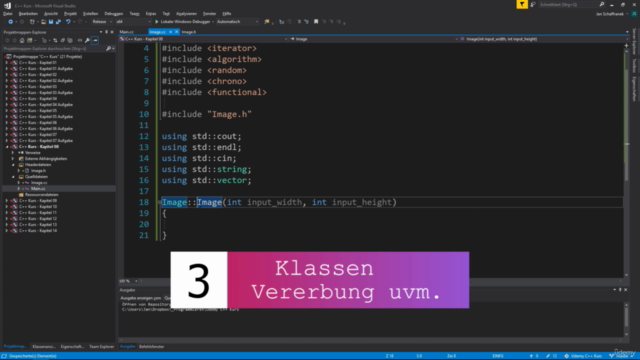The image size is (640, 360).
Task: Collapse the Headerdateien folder
Action: 13,164
